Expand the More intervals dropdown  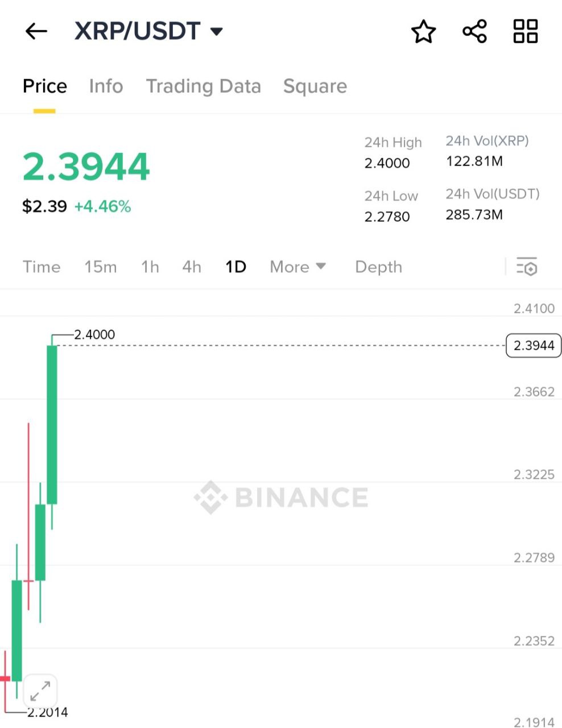tap(298, 267)
